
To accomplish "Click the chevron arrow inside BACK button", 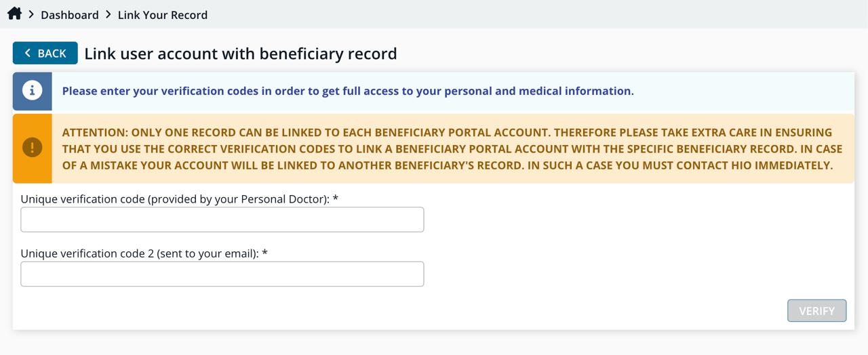I will coord(28,53).
